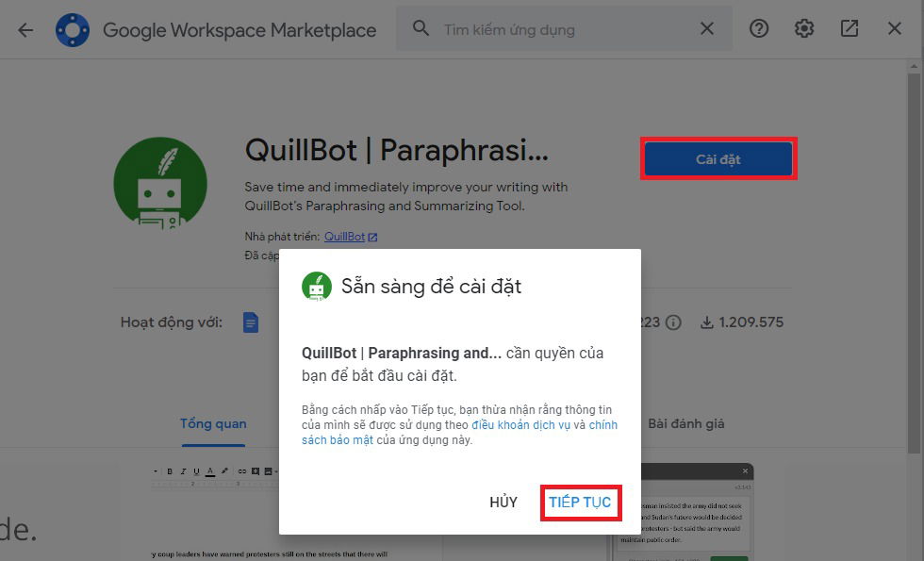Click the 'QuillBot | Paraphrasi...' app title

(397, 150)
